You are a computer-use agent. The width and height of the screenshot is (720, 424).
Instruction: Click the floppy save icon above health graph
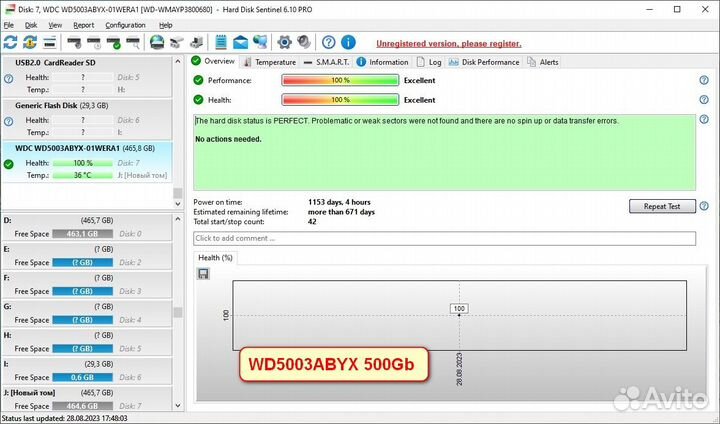pyautogui.click(x=203, y=274)
